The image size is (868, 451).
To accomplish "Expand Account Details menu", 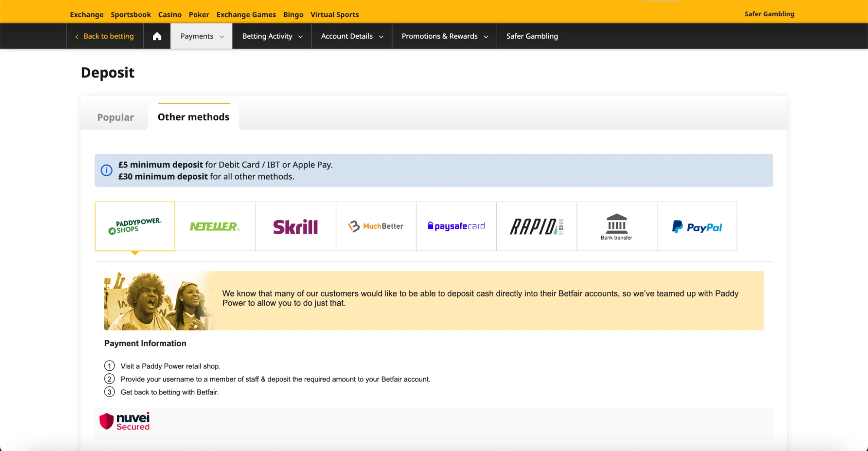I will 352,36.
